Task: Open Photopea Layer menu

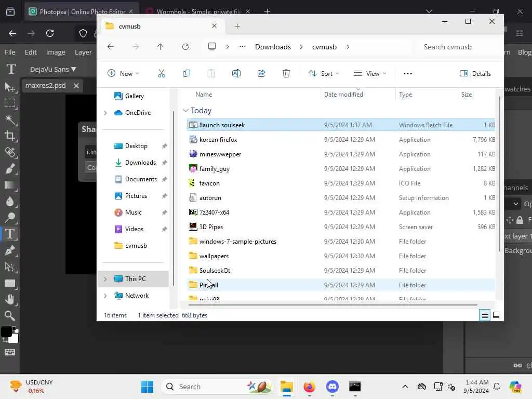Action: [83, 52]
